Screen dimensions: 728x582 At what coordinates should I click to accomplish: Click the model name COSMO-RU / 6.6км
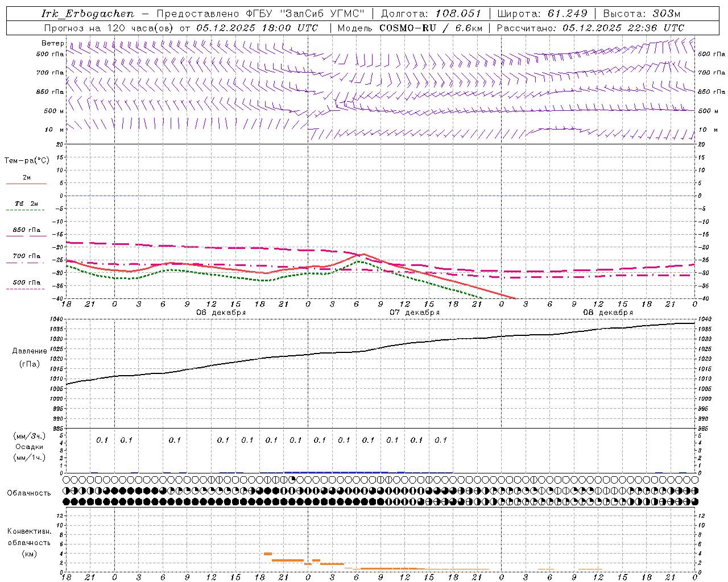point(431,28)
